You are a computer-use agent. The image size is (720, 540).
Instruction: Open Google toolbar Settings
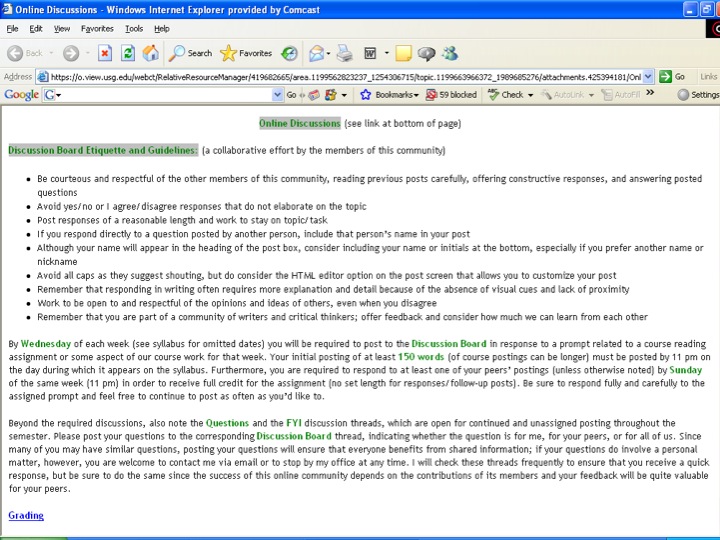(698, 95)
